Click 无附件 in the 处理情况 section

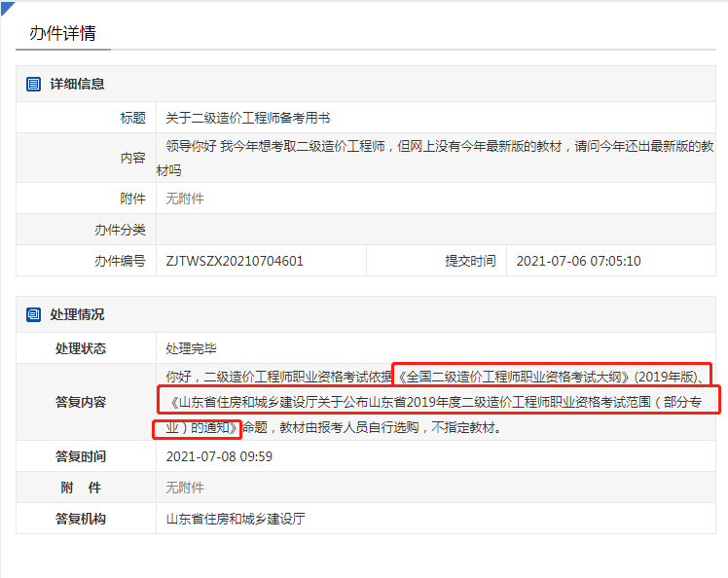coord(185,488)
